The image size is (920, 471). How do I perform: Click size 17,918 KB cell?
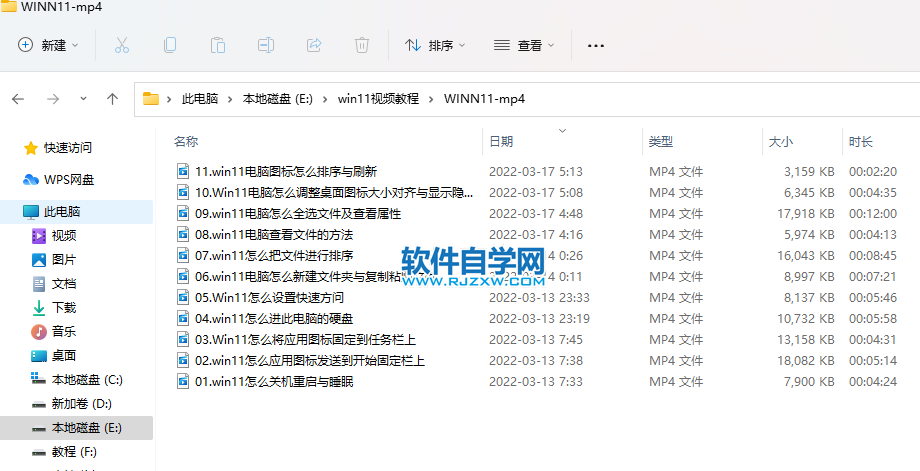coord(806,214)
